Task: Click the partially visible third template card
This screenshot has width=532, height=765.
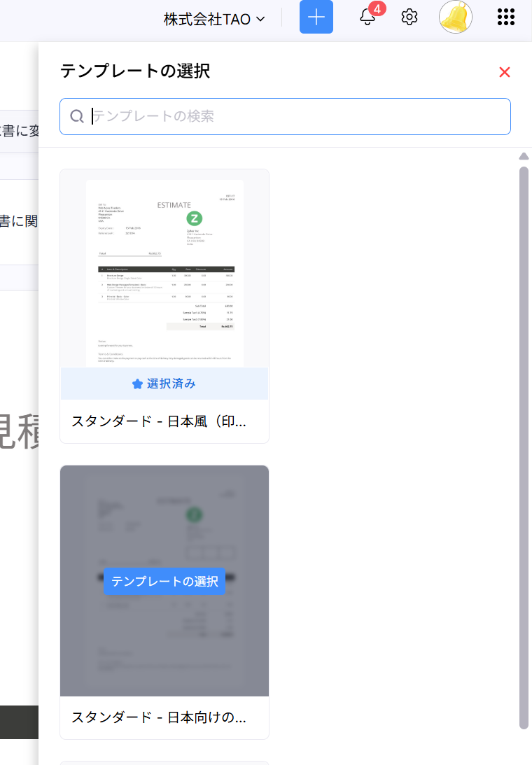Action: coord(164,762)
